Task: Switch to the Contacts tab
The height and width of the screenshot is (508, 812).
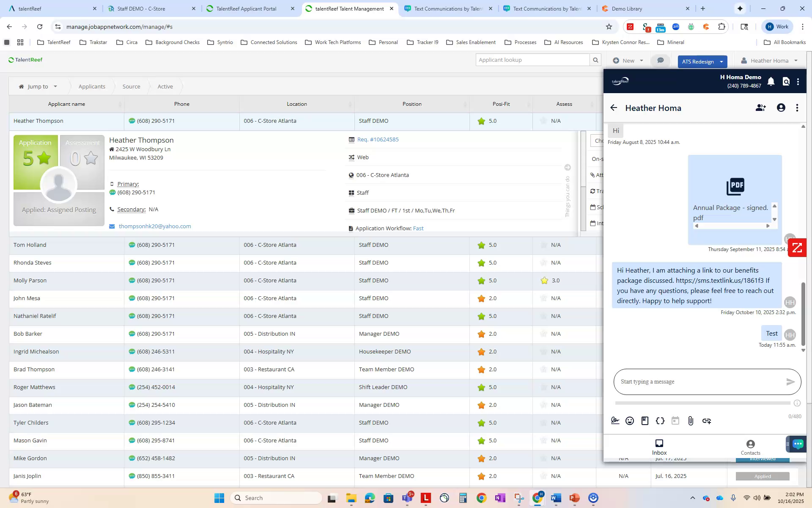Action: tap(750, 447)
